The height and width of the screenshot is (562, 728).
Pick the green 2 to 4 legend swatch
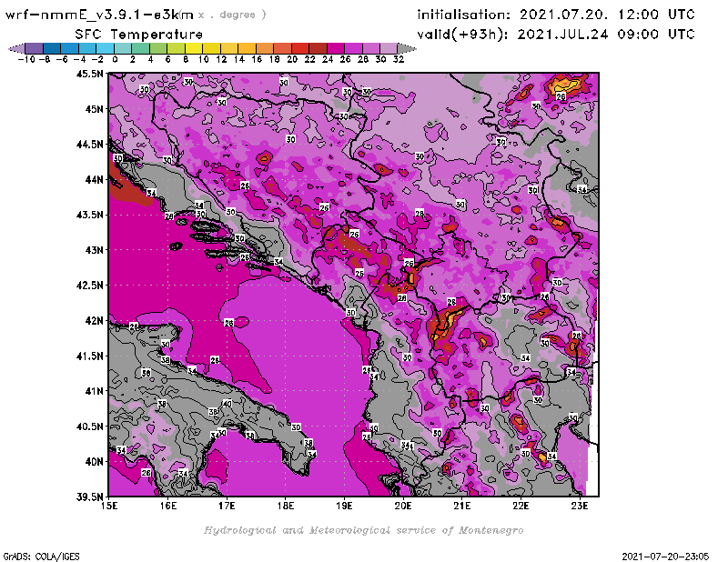[x=141, y=49]
